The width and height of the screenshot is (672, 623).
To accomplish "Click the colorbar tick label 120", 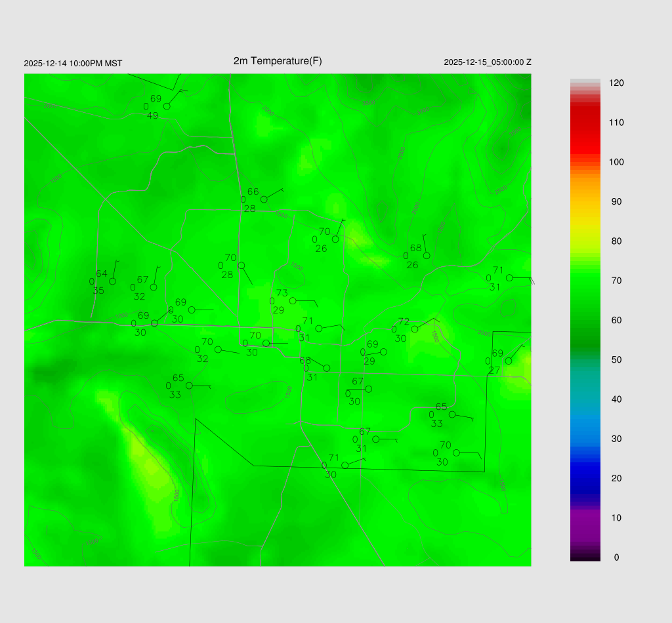I will pyautogui.click(x=616, y=83).
